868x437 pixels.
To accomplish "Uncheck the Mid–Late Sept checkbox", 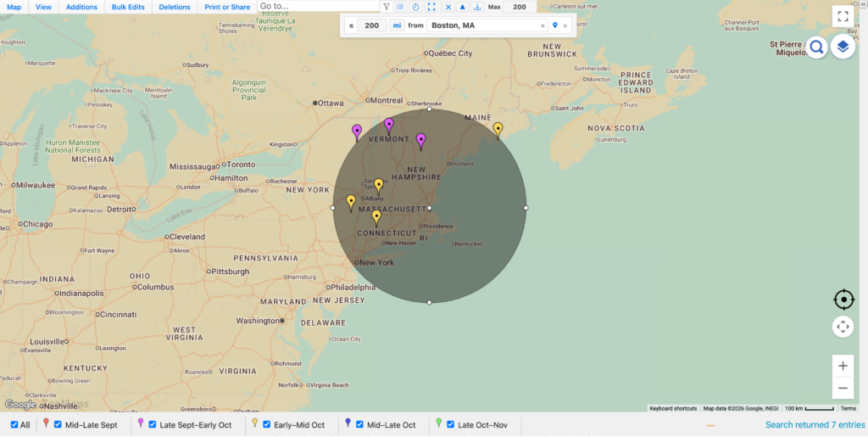I will [58, 425].
